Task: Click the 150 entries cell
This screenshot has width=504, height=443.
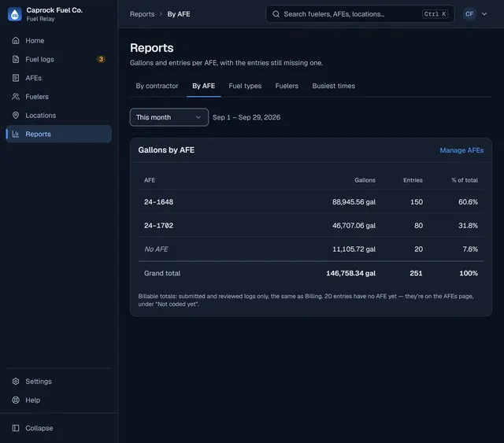Action: [x=417, y=201]
